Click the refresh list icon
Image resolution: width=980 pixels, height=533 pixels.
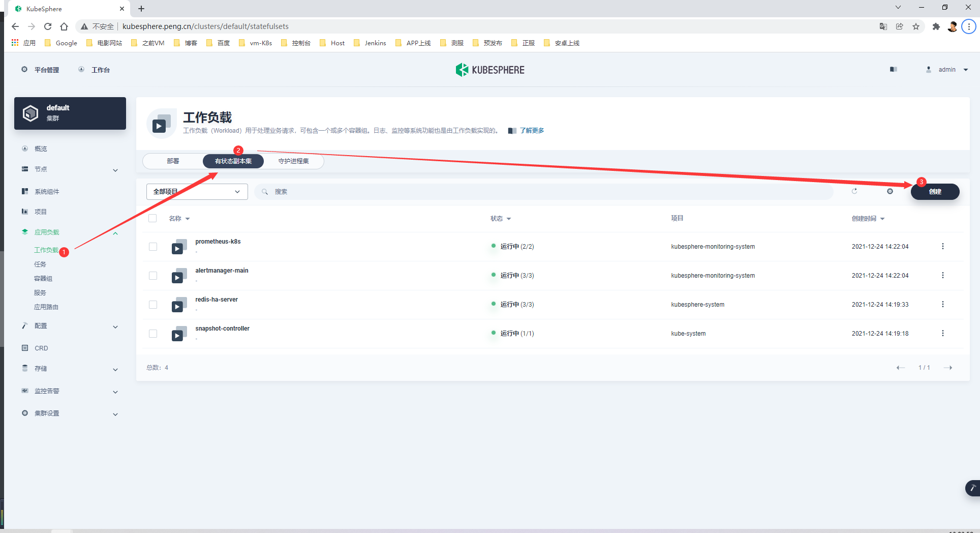854,191
